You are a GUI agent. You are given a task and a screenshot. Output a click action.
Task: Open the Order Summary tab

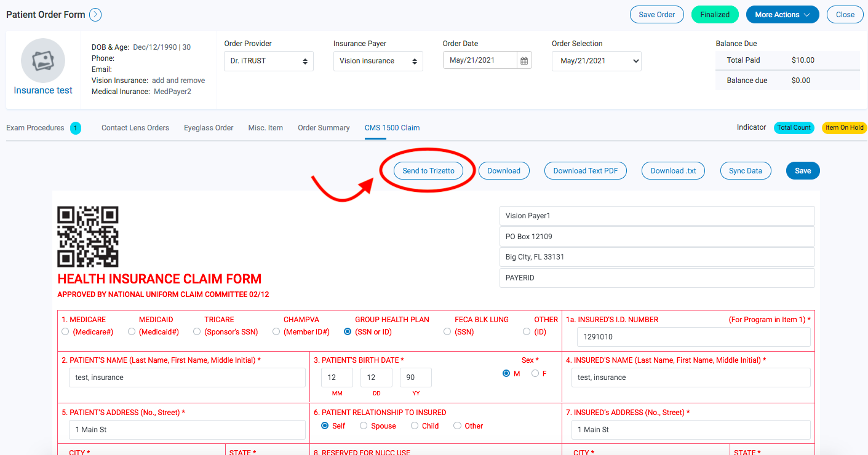(x=324, y=128)
